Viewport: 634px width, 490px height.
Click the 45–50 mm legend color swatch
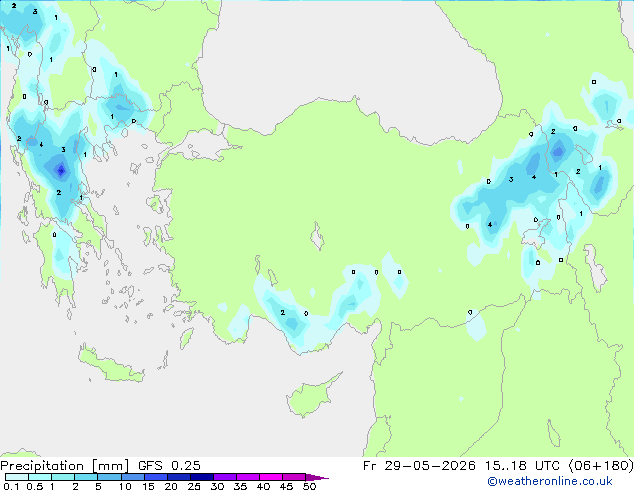[x=294, y=477]
